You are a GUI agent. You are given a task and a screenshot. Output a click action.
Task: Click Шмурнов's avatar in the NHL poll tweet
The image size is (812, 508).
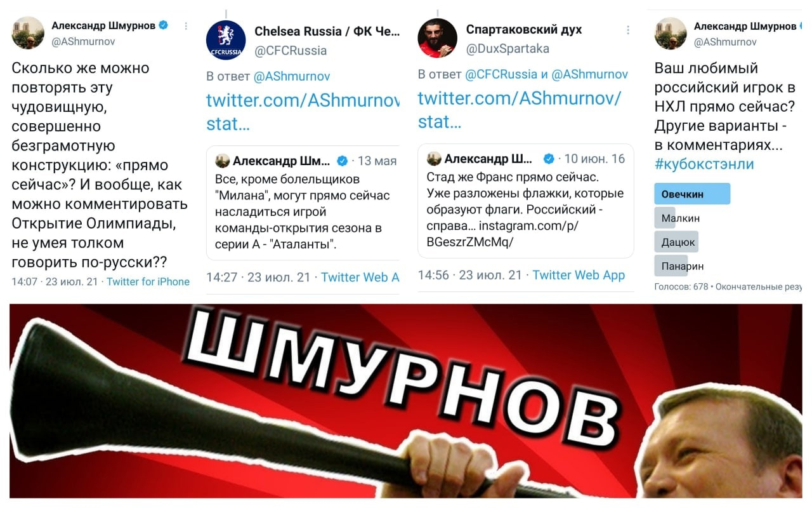[x=671, y=33]
